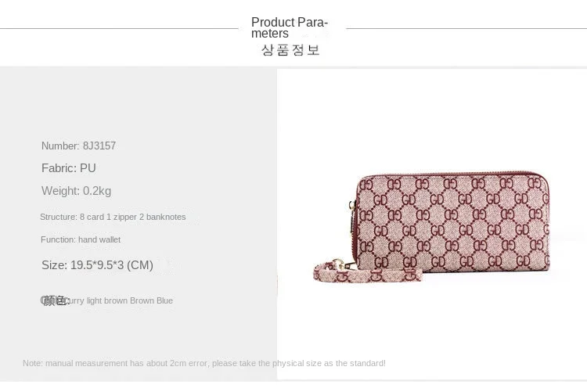
Task: Open the red patterned wallet image
Action: click(x=462, y=227)
